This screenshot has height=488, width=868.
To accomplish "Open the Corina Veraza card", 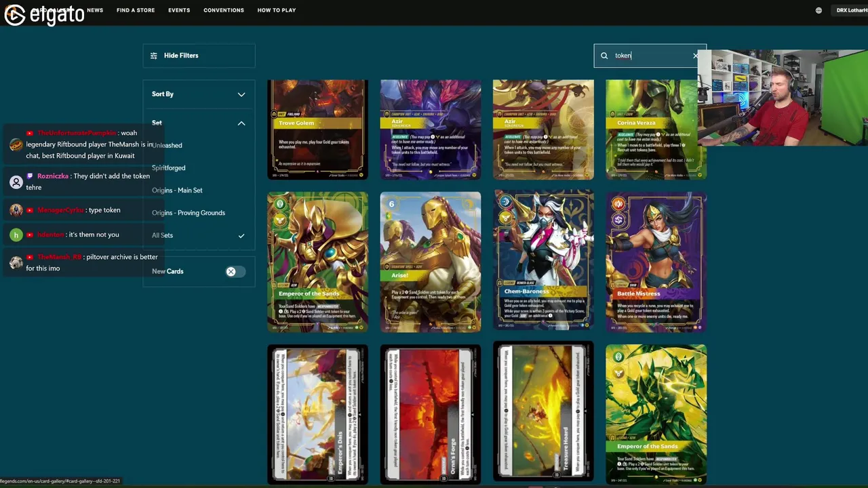I will tap(656, 129).
